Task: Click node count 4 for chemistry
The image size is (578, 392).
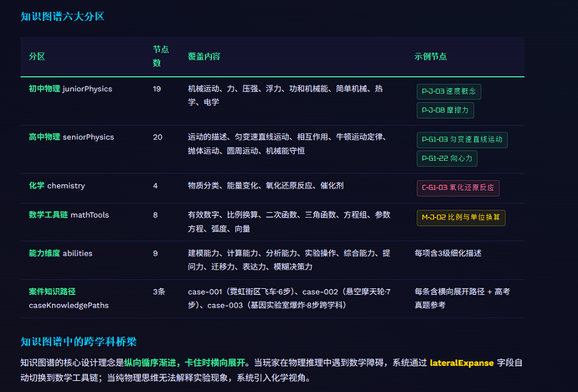Action: coord(155,186)
